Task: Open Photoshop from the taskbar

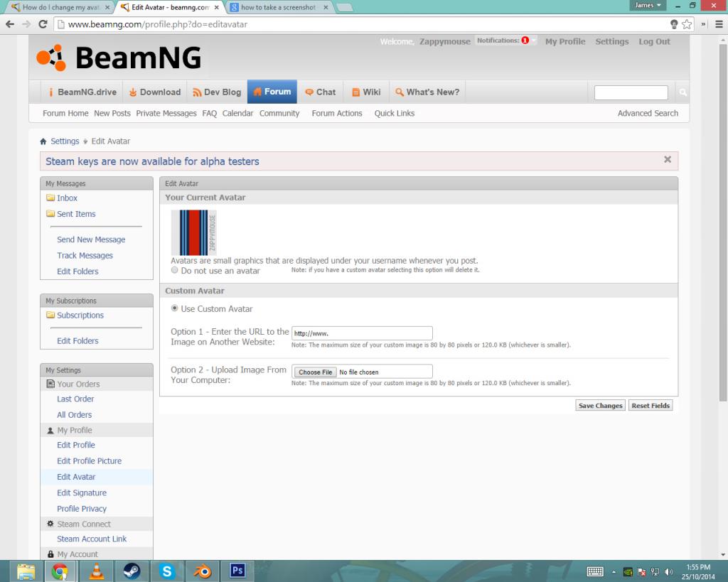Action: (237, 571)
